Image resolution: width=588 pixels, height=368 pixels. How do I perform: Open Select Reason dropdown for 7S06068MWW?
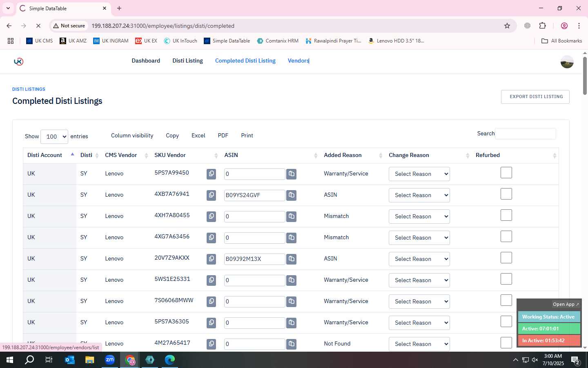419,301
